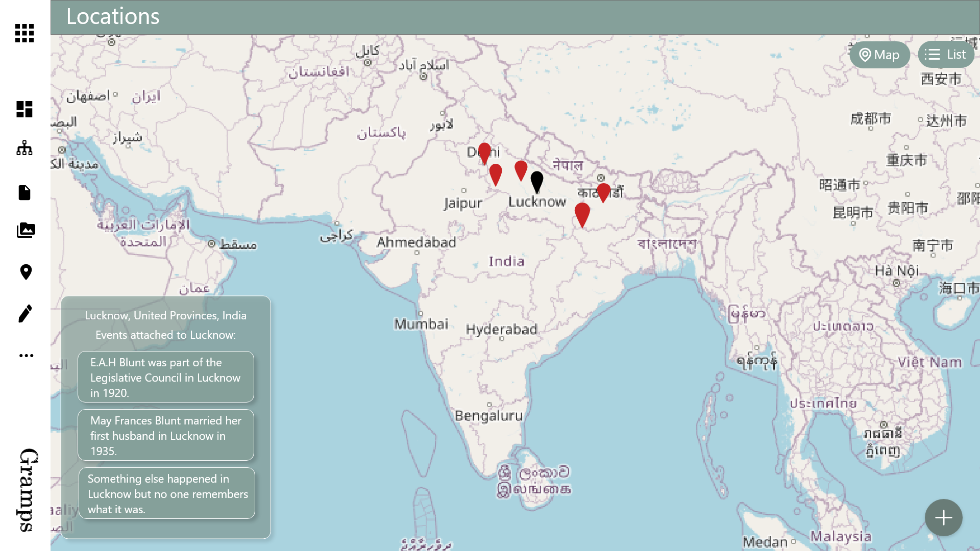The height and width of the screenshot is (551, 980).
Task: Switch to List view
Action: (x=946, y=55)
